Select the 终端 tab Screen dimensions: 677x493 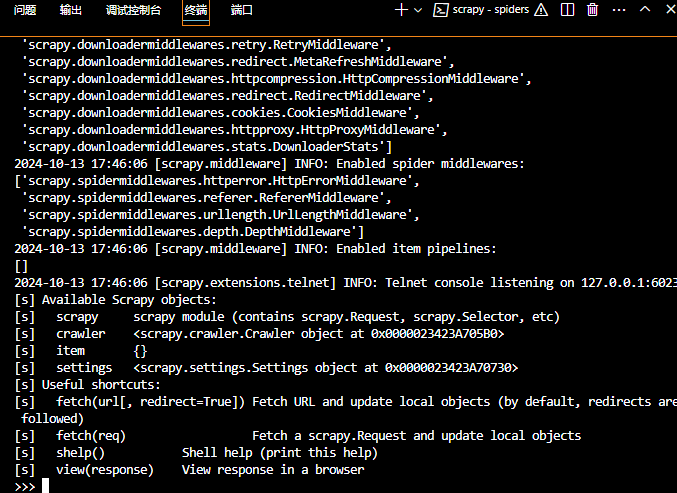tap(196, 10)
